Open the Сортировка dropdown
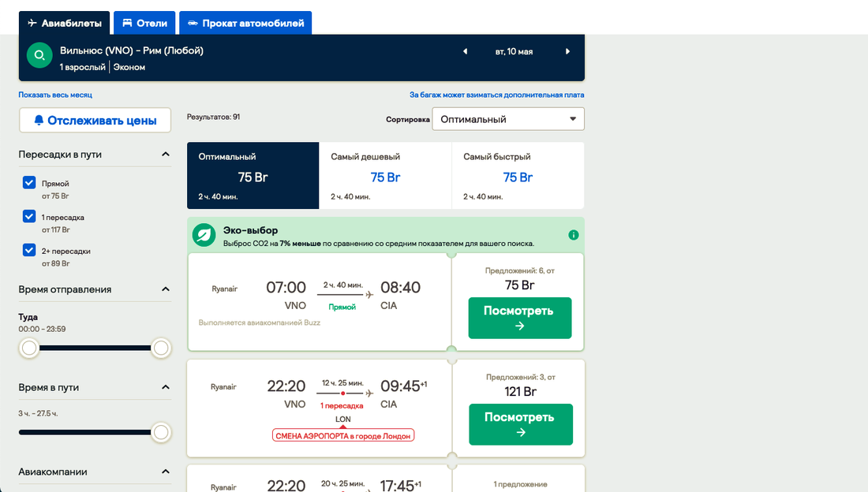 507,119
